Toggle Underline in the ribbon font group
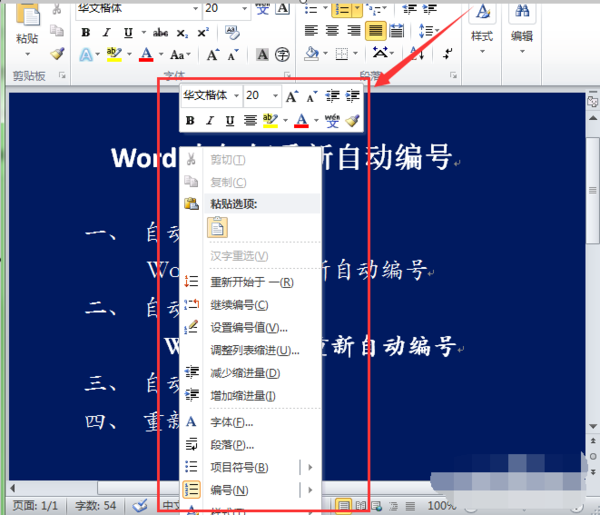This screenshot has height=515, width=600. tap(128, 33)
